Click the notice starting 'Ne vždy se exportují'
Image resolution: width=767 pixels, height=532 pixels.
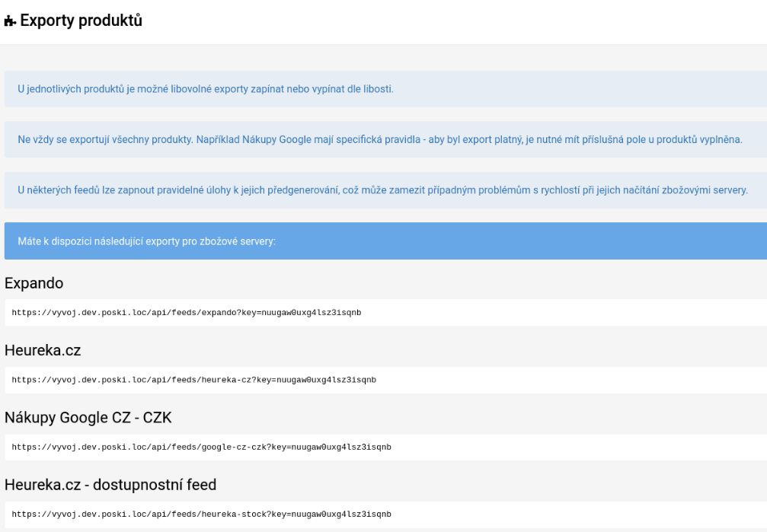point(386,139)
